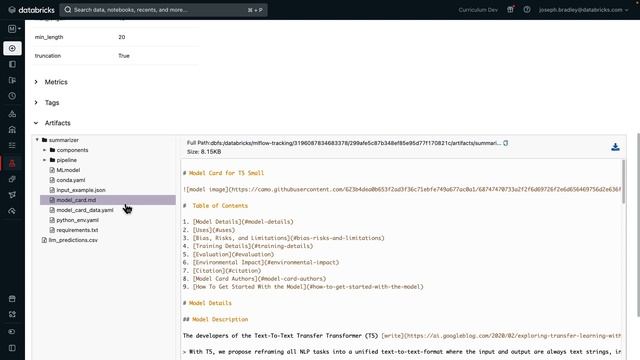Open the Experiments flask icon
Viewport: 640px width, 360px height.
[12, 163]
